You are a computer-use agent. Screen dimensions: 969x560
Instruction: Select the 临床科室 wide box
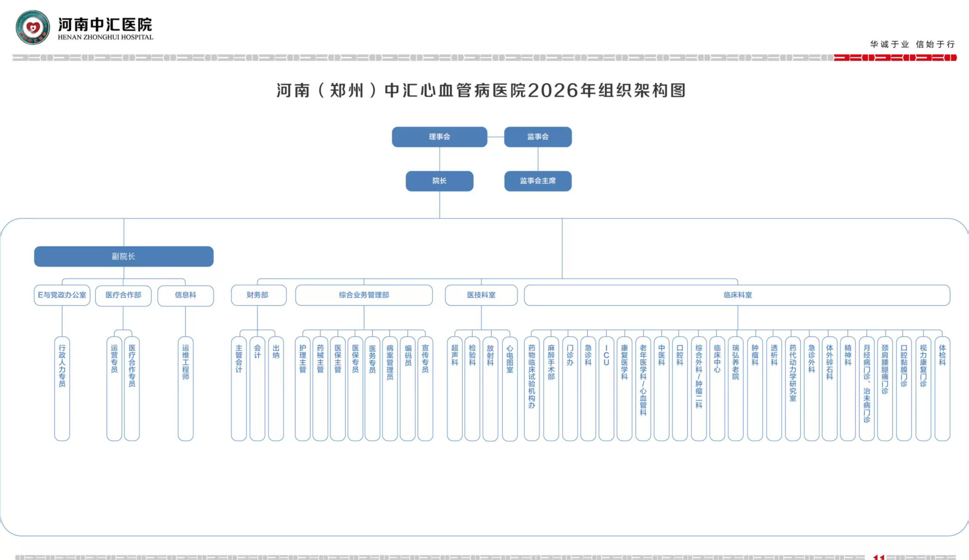coord(738,295)
